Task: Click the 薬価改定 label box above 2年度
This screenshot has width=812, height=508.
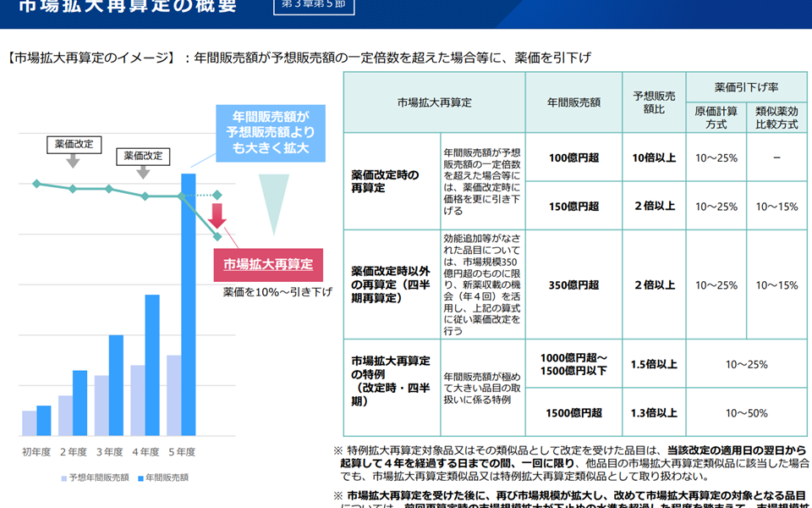Action: pos(74,144)
